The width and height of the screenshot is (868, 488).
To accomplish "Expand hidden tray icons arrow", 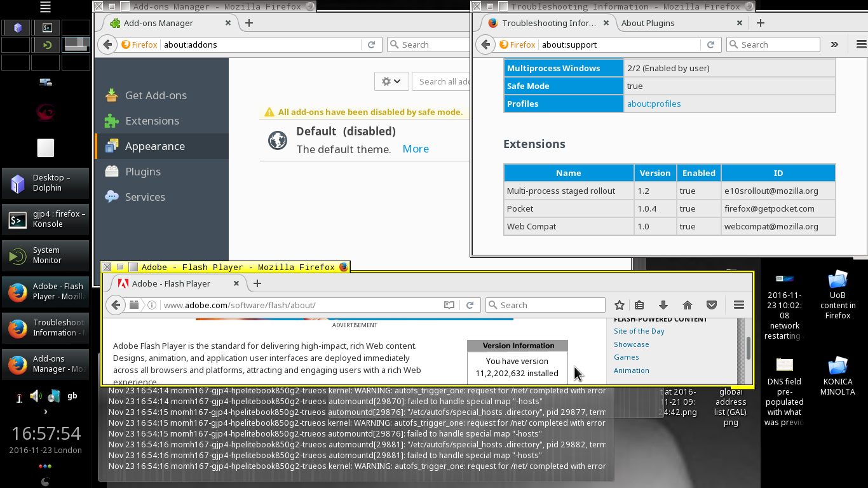I will tap(45, 412).
